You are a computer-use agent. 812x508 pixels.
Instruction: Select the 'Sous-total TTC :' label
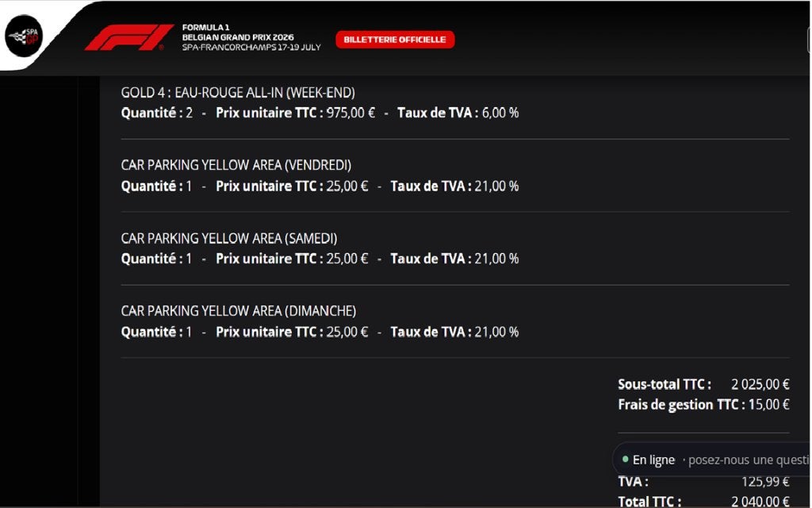point(665,385)
